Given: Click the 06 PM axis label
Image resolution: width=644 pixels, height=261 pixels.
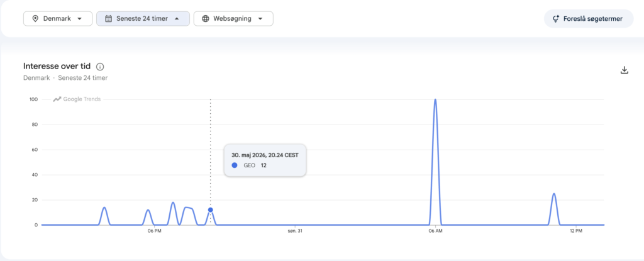Looking at the screenshot, I should click(154, 231).
